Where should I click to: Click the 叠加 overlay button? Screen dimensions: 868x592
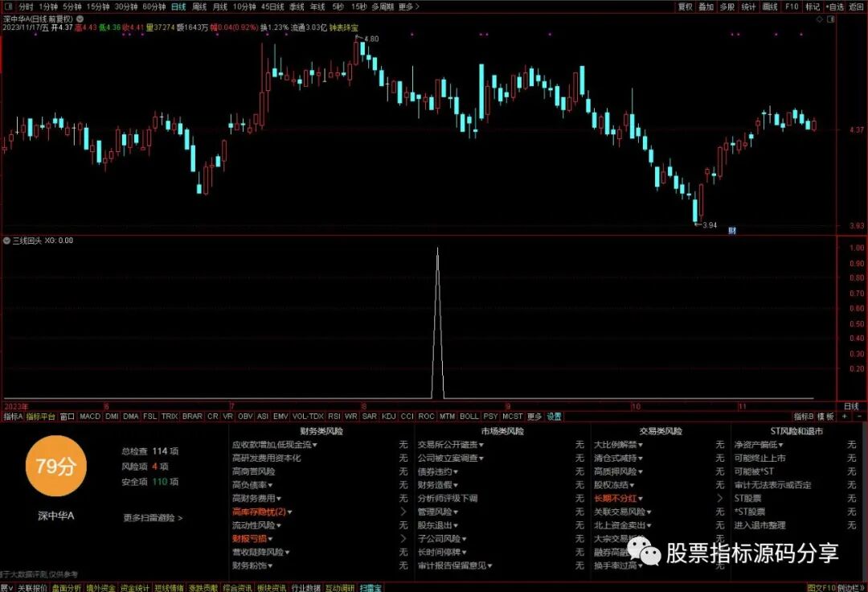click(706, 6)
